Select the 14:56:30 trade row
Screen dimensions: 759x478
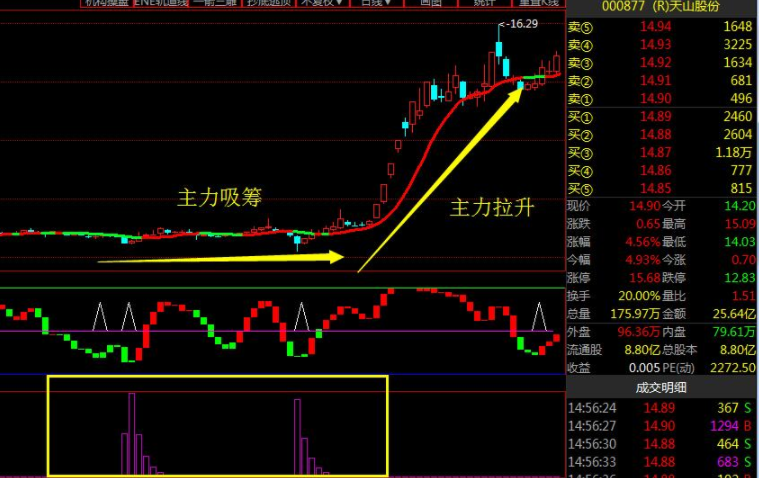coord(661,444)
